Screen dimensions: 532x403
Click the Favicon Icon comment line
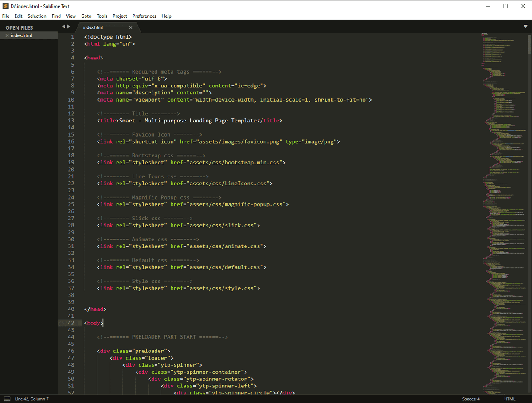[x=149, y=134]
